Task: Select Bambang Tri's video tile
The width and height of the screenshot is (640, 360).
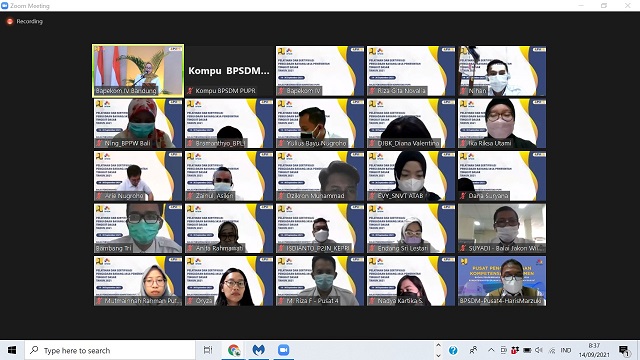Action: pyautogui.click(x=138, y=228)
